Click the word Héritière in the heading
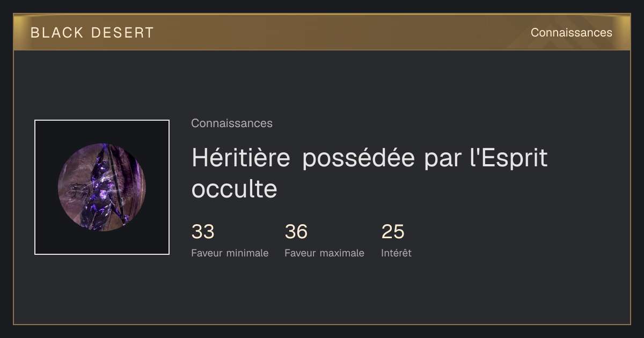Viewport: 644px width, 338px height. coord(241,158)
